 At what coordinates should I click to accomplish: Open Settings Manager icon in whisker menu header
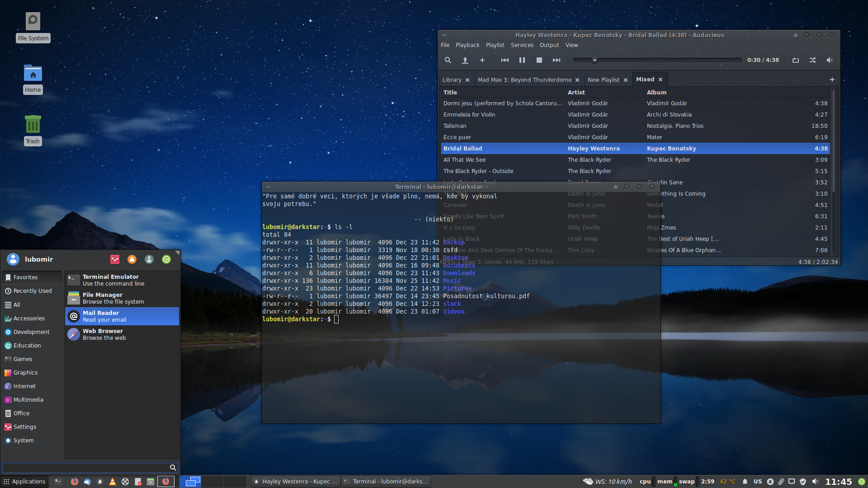tap(115, 259)
